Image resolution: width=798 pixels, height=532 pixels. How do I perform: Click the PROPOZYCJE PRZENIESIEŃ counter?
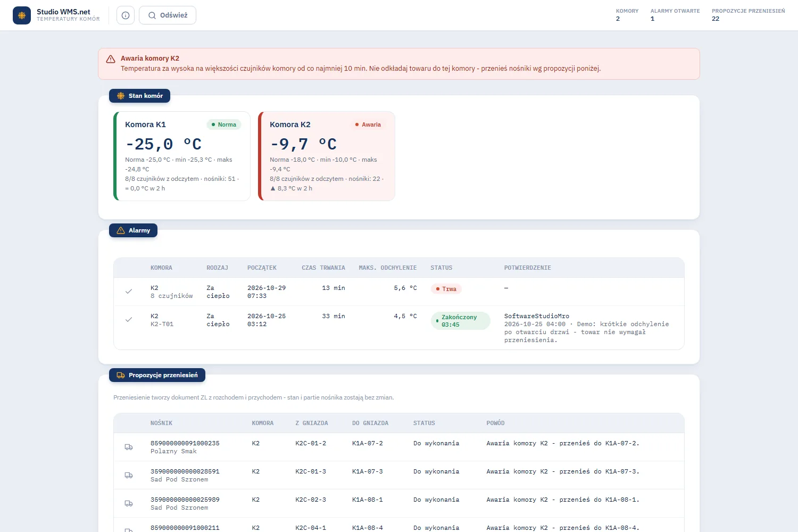(748, 15)
